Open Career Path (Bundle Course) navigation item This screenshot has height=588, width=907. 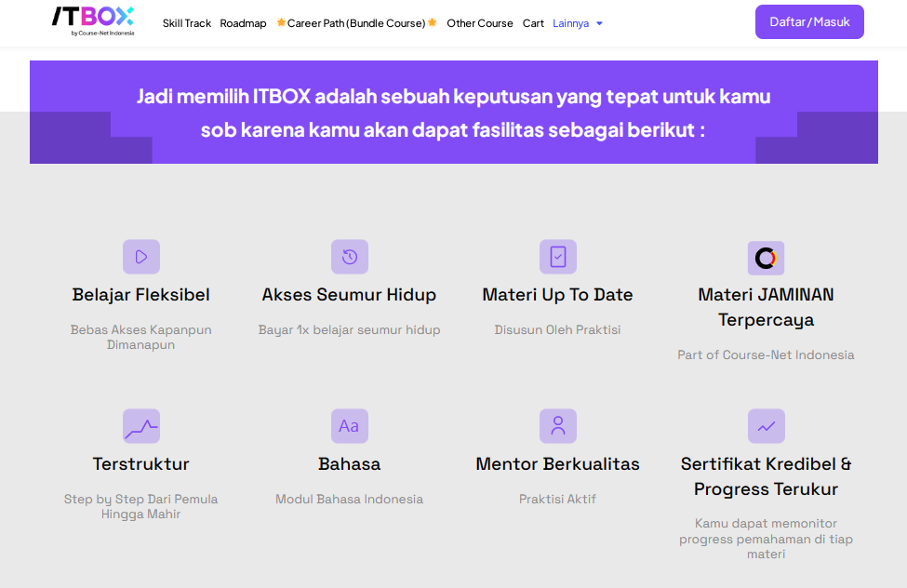[356, 22]
